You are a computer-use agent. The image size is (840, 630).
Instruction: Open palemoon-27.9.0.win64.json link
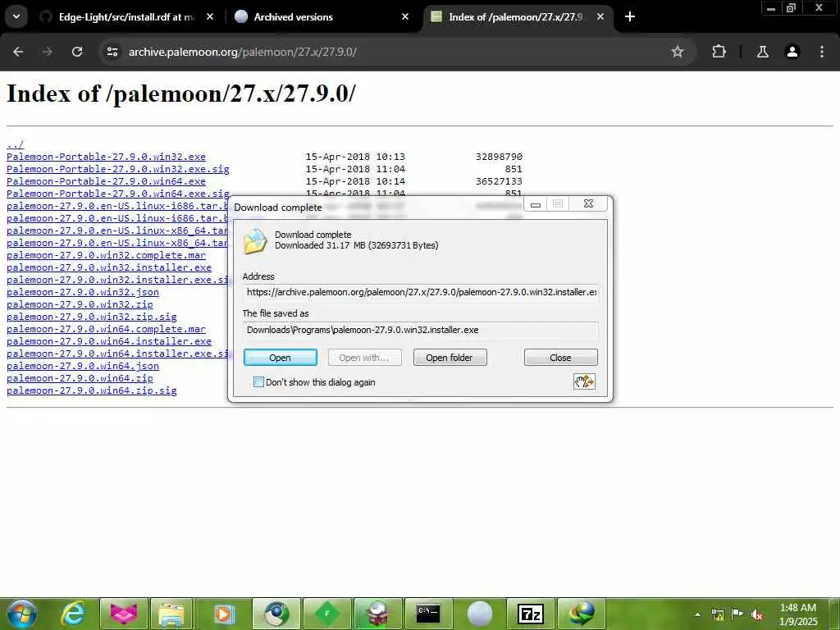coord(83,366)
